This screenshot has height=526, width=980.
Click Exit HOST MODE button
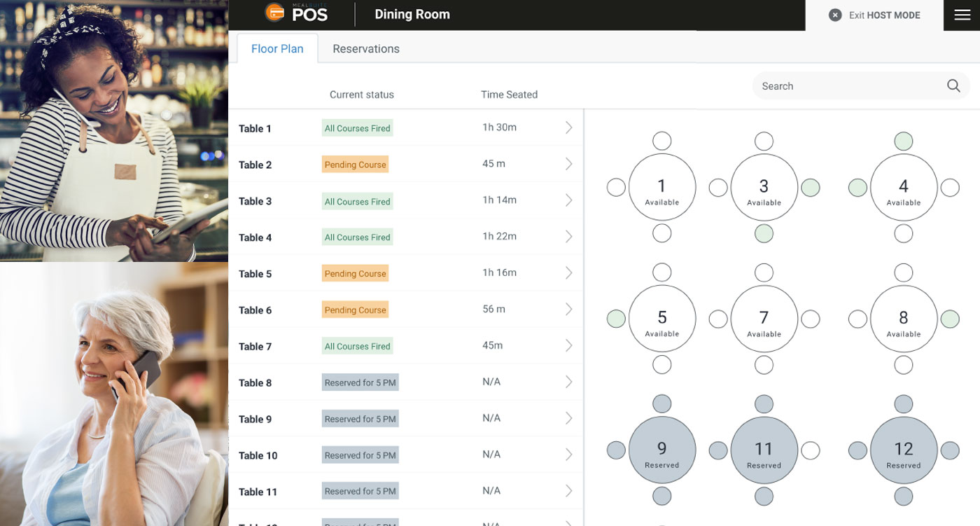point(874,15)
